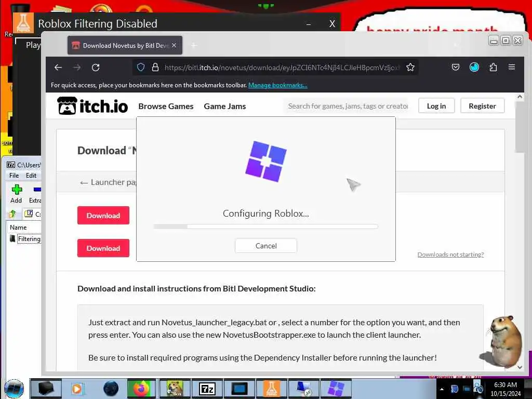
Task: Open Browse Games on itch.io
Action: (166, 106)
